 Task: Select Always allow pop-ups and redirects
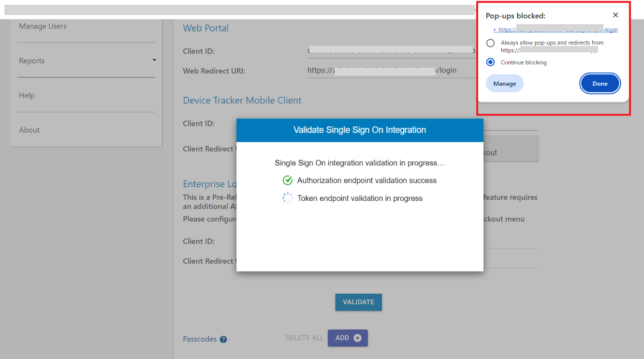click(491, 43)
